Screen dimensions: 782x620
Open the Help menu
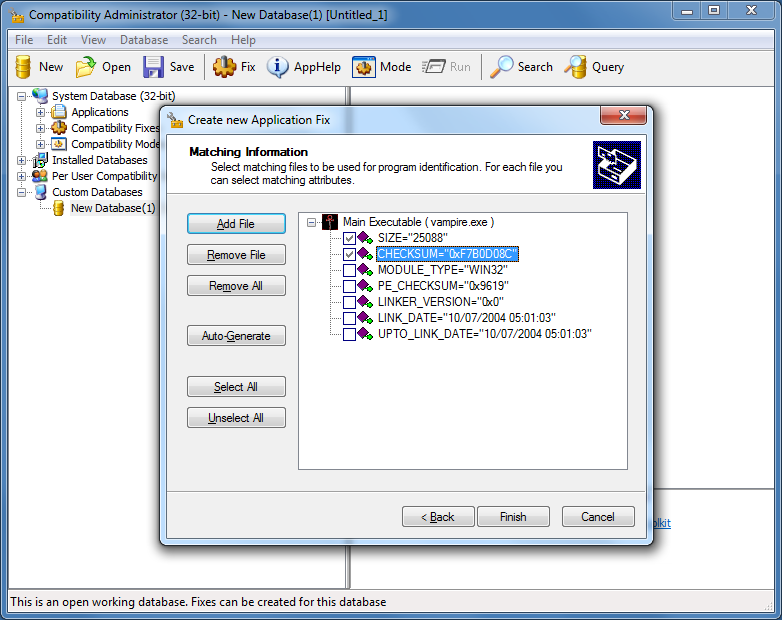(243, 40)
